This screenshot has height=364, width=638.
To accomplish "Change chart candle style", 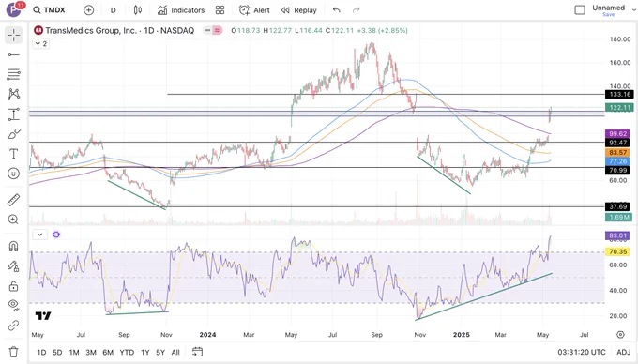I will tap(138, 10).
